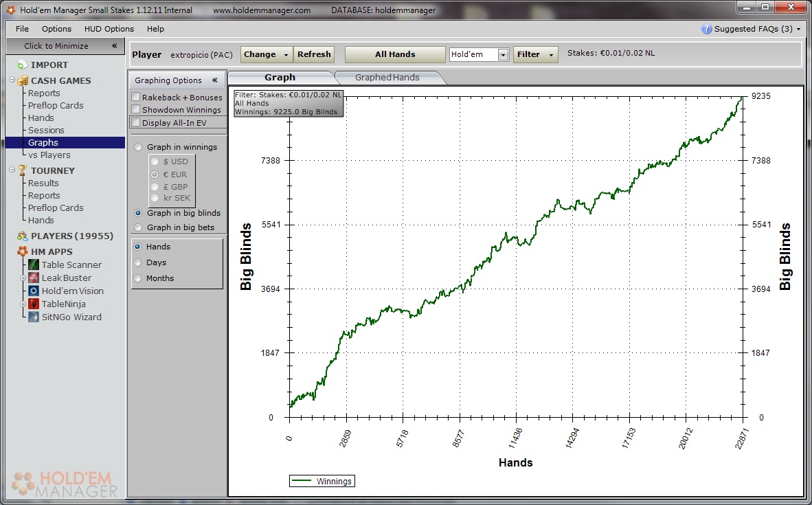Screen dimensions: 812x505
Task: Click the player name extropicio (PAC)
Action: pos(201,55)
